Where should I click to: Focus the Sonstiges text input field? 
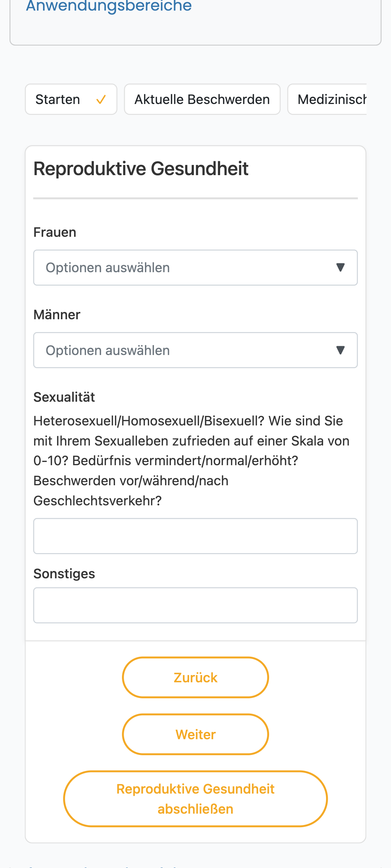coord(195,605)
